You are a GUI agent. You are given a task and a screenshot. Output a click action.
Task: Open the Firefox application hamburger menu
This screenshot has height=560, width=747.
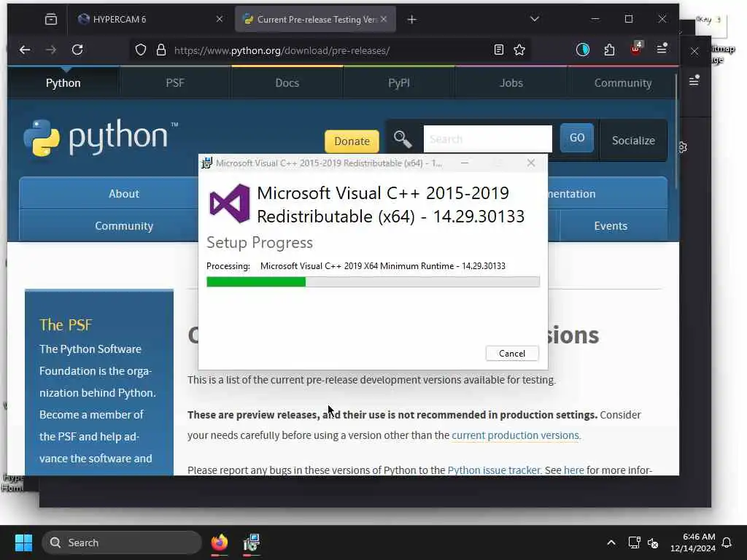pos(662,49)
